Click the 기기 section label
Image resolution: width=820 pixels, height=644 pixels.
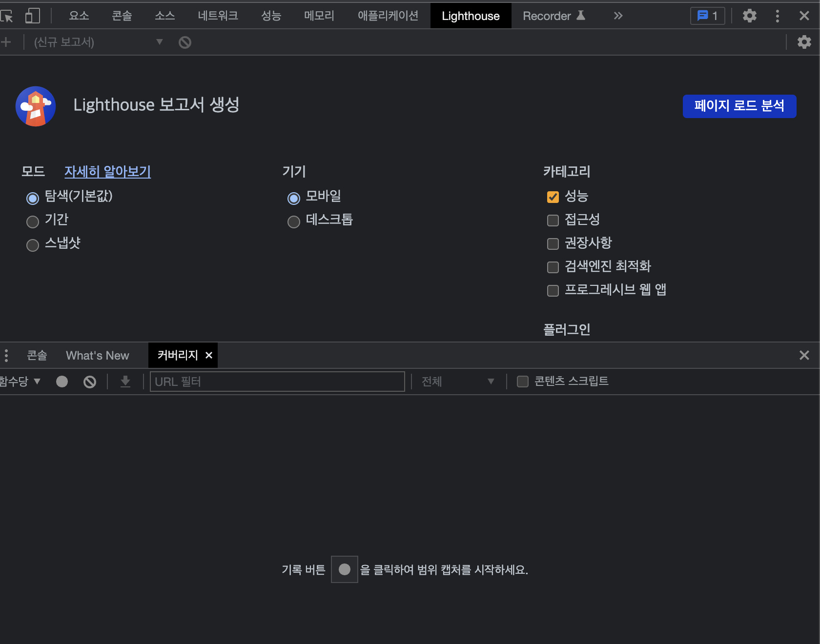[x=294, y=172]
